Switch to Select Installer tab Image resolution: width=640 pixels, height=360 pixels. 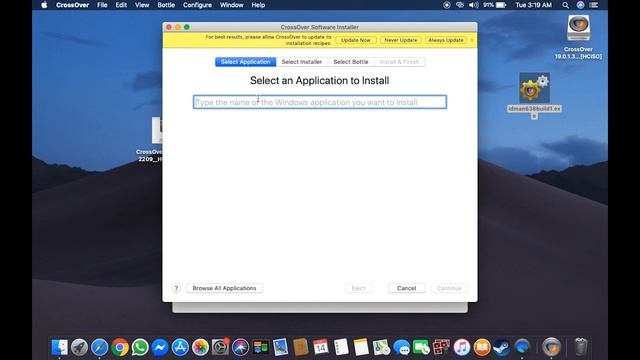(302, 62)
